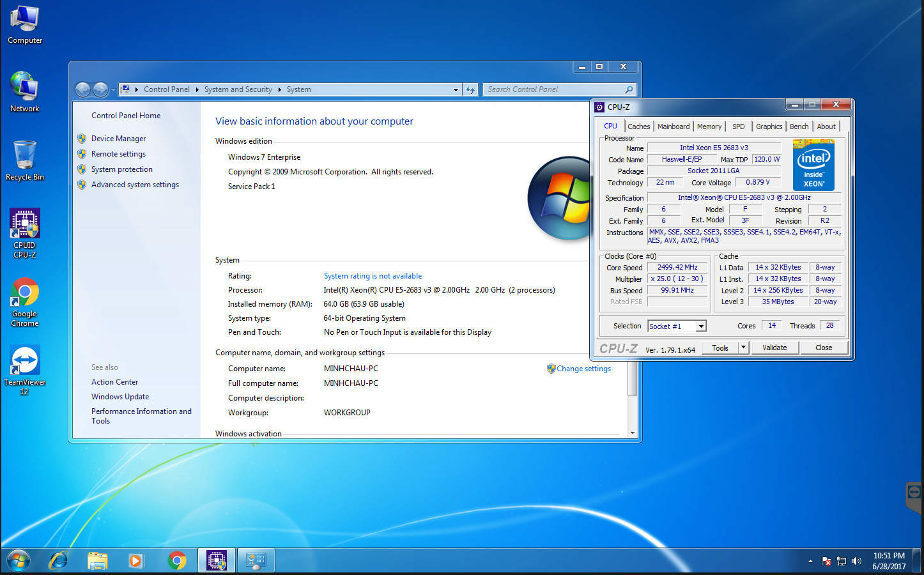The image size is (924, 575).
Task: Expand the Control Panel breadcrumb arrow
Action: (x=197, y=89)
